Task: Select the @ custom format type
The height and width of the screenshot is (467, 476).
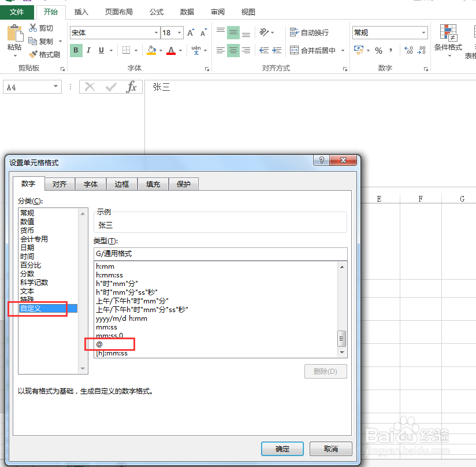Action: pyautogui.click(x=110, y=344)
